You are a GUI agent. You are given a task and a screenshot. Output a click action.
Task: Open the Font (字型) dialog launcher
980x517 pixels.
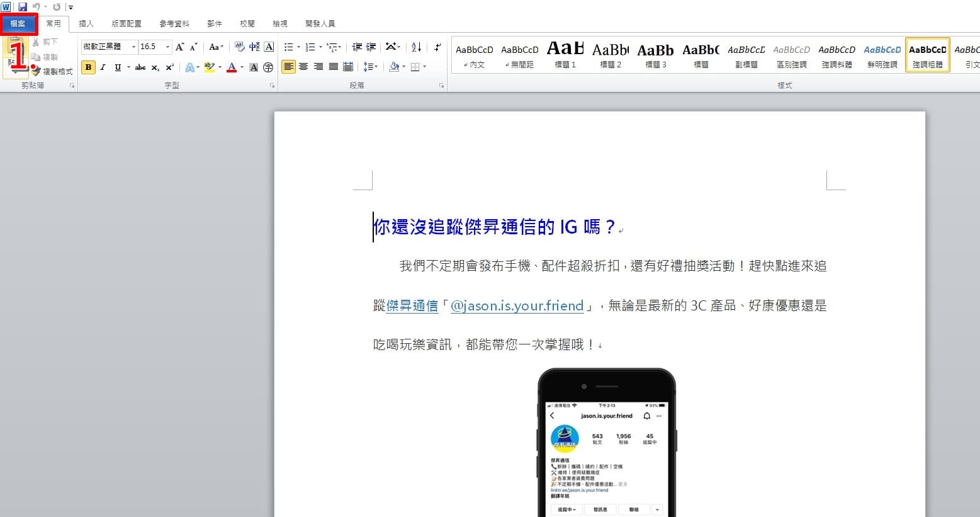click(272, 86)
